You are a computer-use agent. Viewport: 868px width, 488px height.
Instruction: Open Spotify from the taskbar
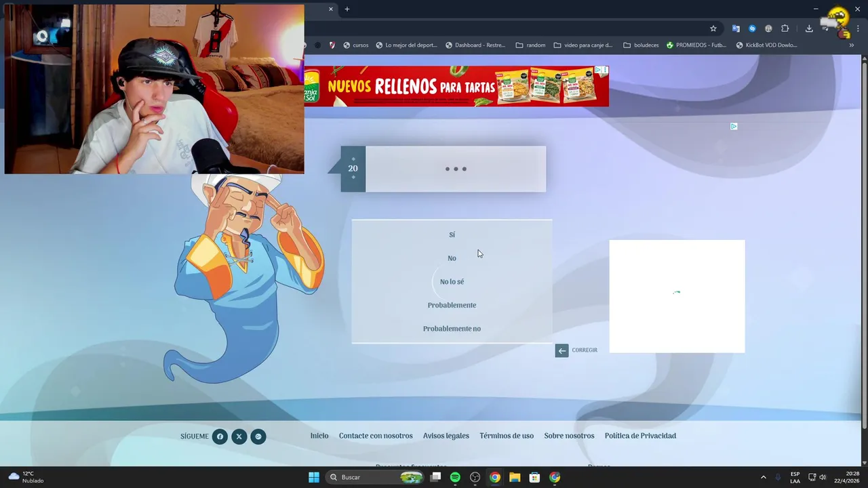pos(455,477)
